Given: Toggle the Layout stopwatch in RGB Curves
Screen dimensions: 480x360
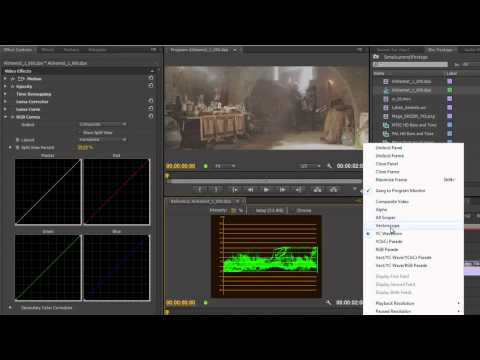Looking at the screenshot, I should coord(18,140).
